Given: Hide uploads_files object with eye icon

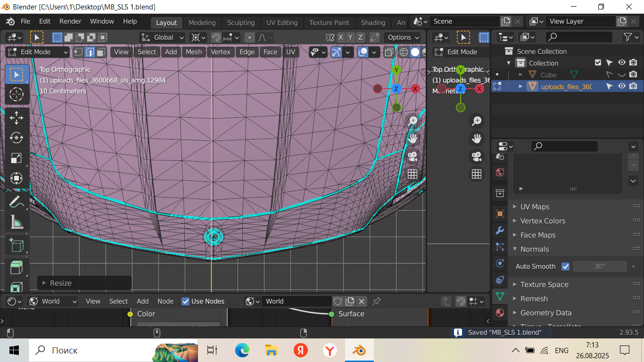Looking at the screenshot, I should (x=622, y=86).
